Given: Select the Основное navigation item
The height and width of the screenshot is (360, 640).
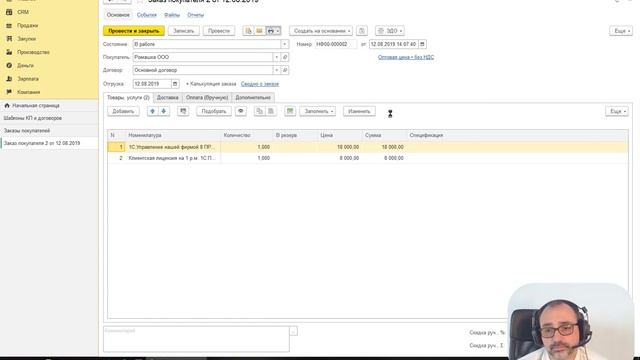Looking at the screenshot, I should tap(118, 15).
